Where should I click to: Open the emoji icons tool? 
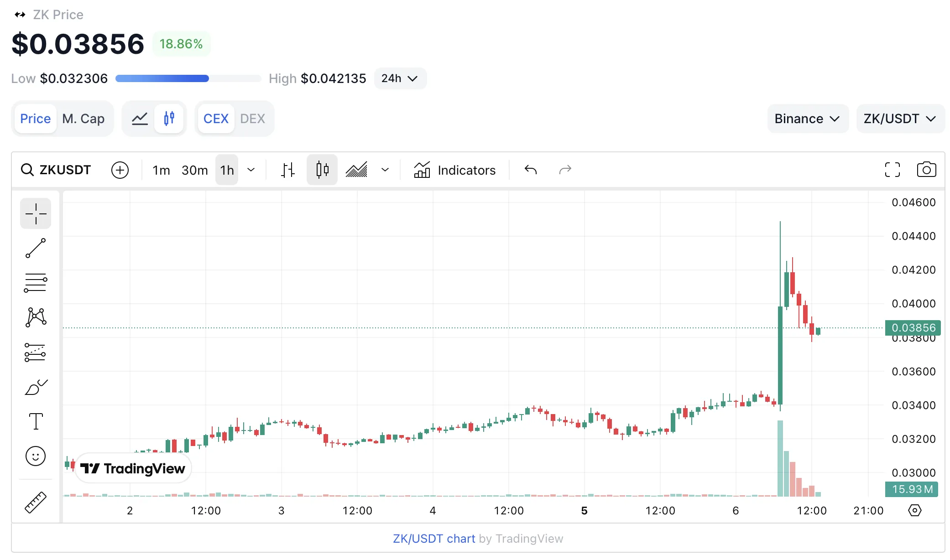(x=36, y=456)
